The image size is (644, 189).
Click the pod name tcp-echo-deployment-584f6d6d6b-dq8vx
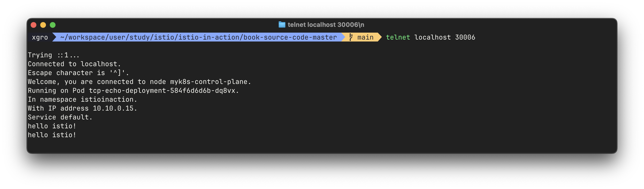[162, 91]
